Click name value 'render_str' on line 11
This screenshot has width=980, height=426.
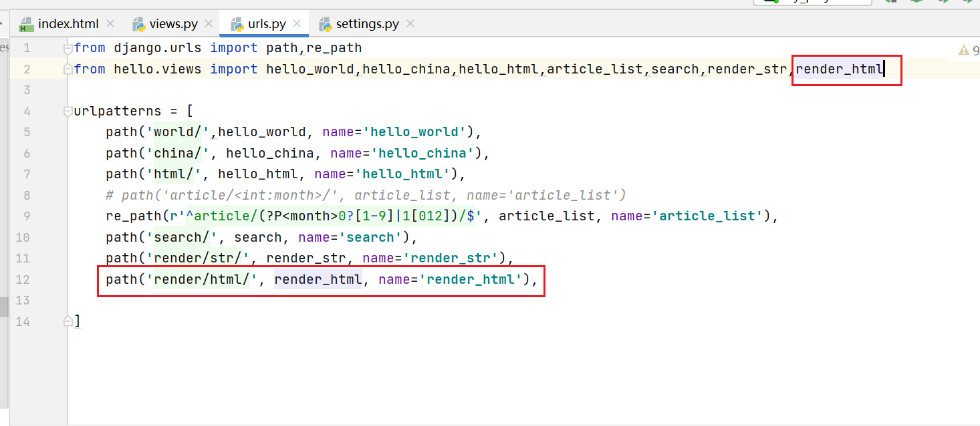pos(451,258)
